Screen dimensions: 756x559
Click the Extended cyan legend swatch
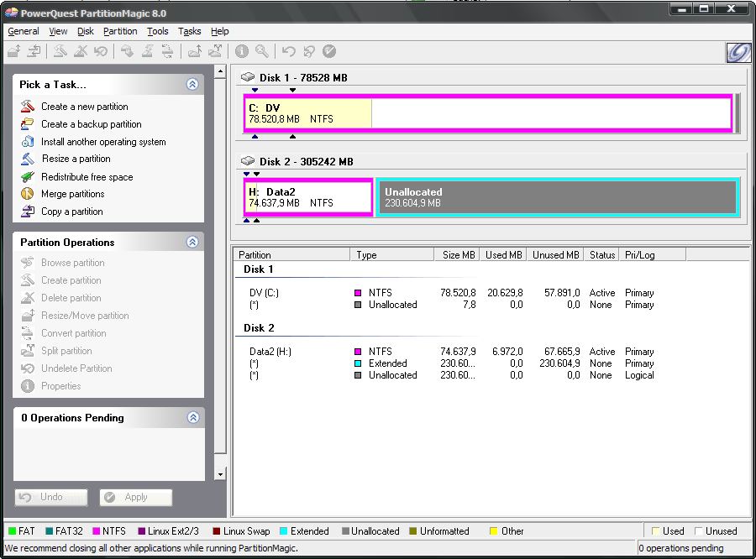284,531
